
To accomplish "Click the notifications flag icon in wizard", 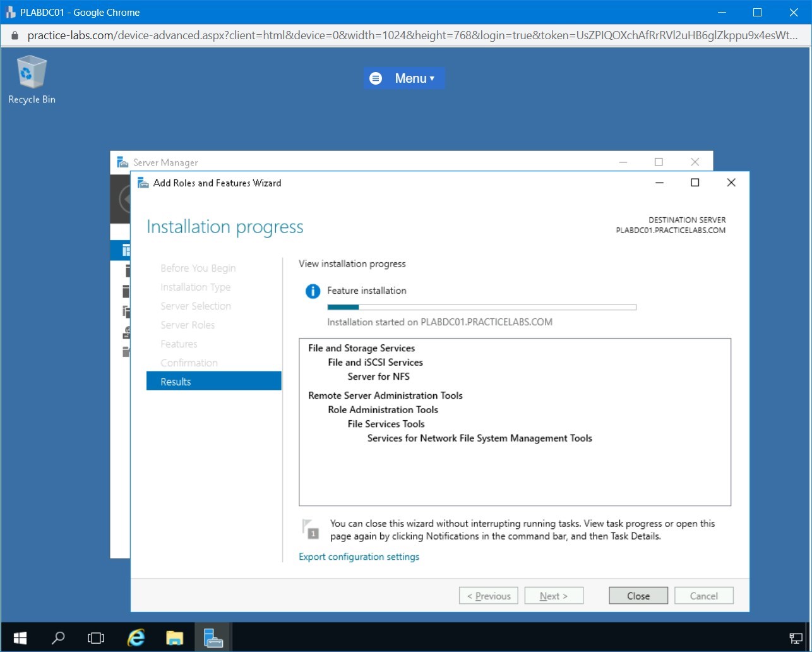I will (310, 529).
